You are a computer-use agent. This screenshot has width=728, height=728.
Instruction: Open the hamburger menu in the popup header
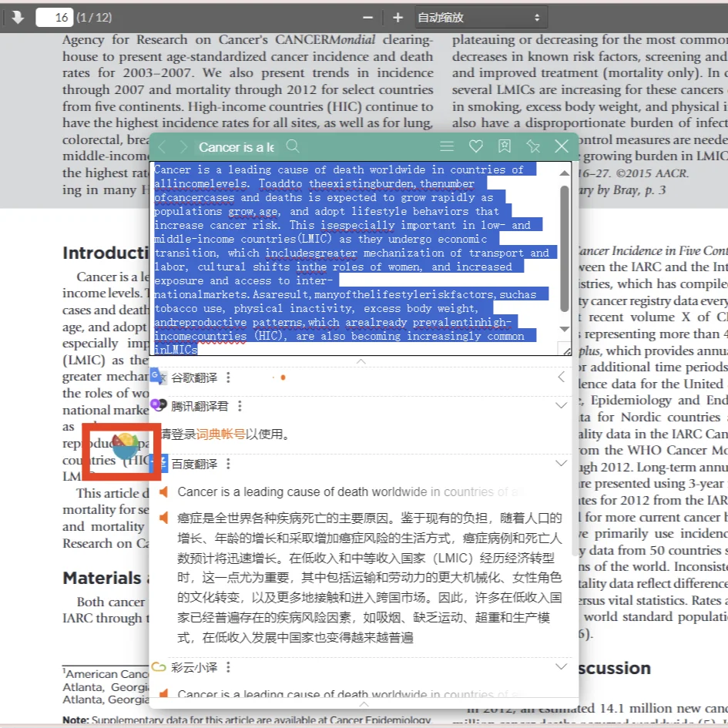447,146
